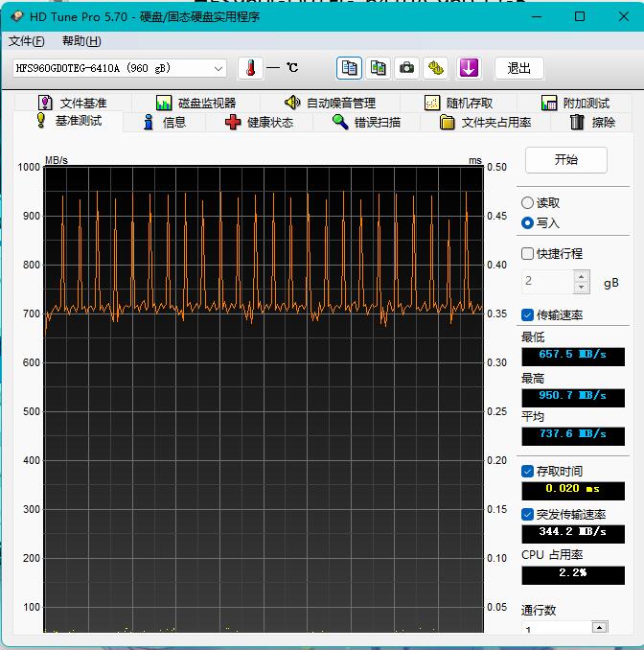Increase the 通行数 value

coord(599,627)
